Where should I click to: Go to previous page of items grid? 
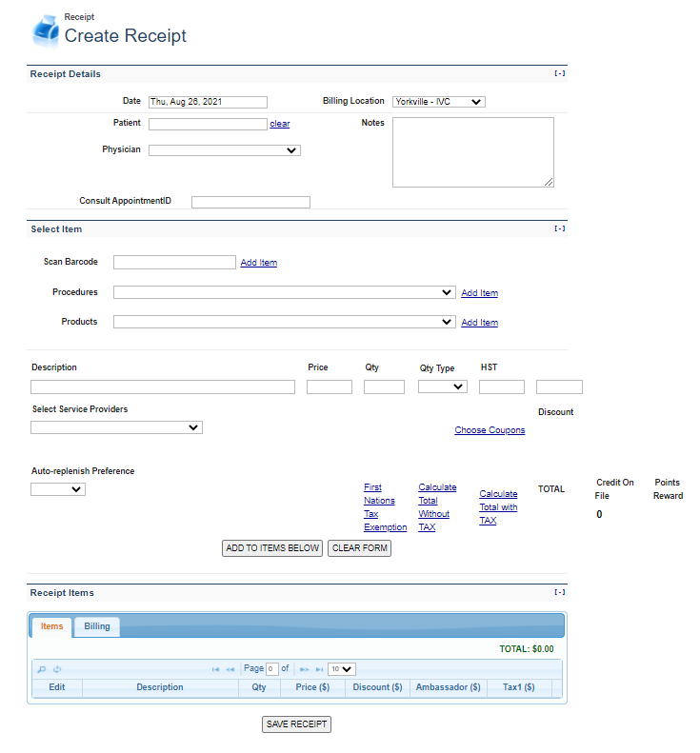(230, 669)
